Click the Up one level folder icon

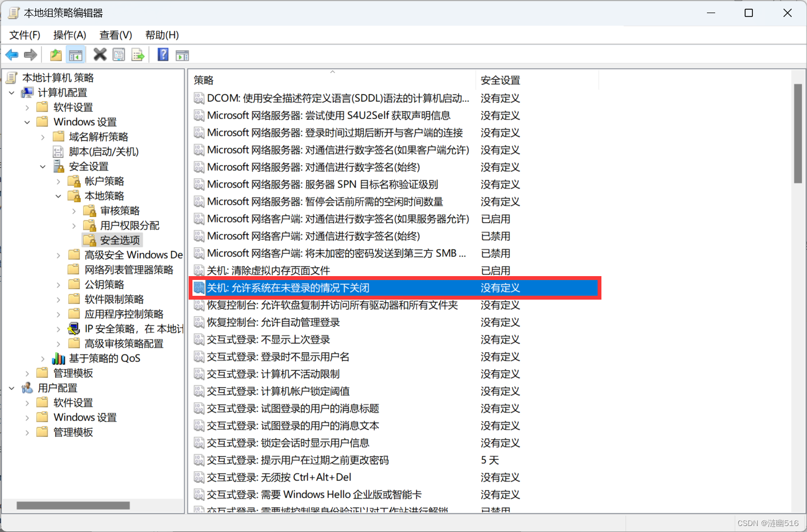point(56,55)
